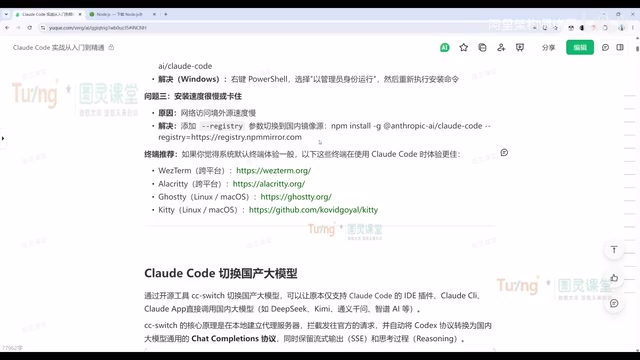
Task: Start presentation mode icon in header
Action: click(x=520, y=48)
